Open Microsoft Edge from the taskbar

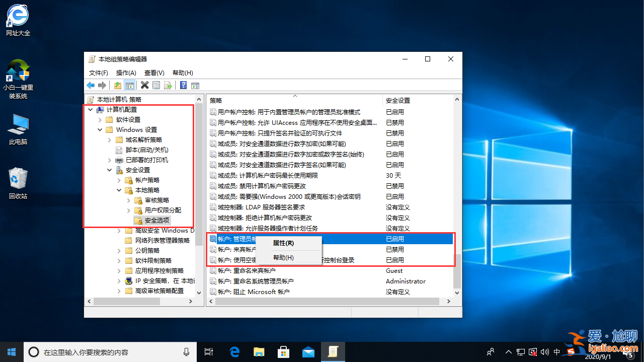click(234, 352)
